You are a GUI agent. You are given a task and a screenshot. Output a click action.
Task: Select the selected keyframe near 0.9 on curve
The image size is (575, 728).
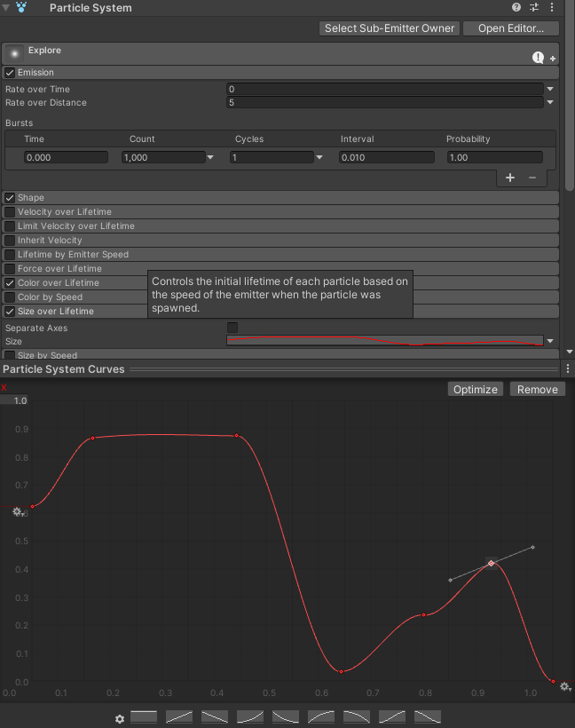click(491, 563)
